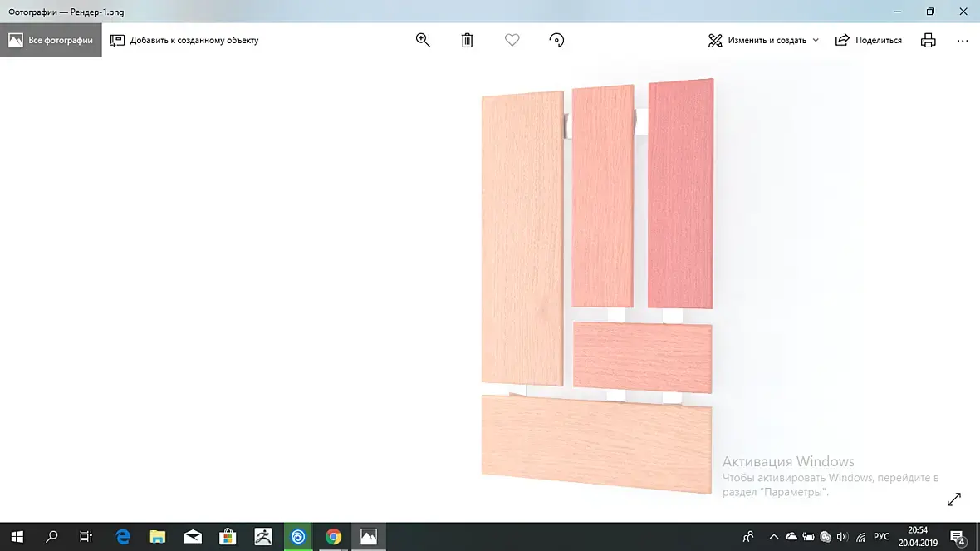Switch to the green spiral app on the taskbar
Viewport: 980px width, 551px height.
click(298, 537)
